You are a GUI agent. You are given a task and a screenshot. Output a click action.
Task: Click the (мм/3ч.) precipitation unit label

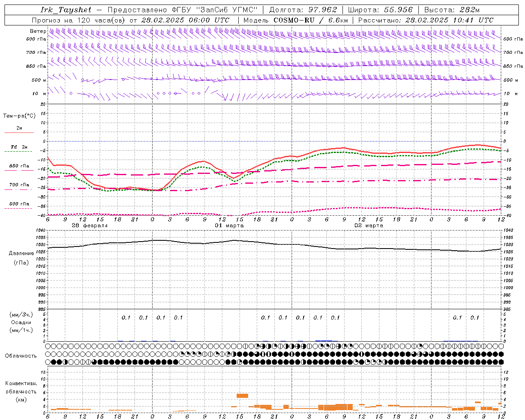pyautogui.click(x=21, y=315)
